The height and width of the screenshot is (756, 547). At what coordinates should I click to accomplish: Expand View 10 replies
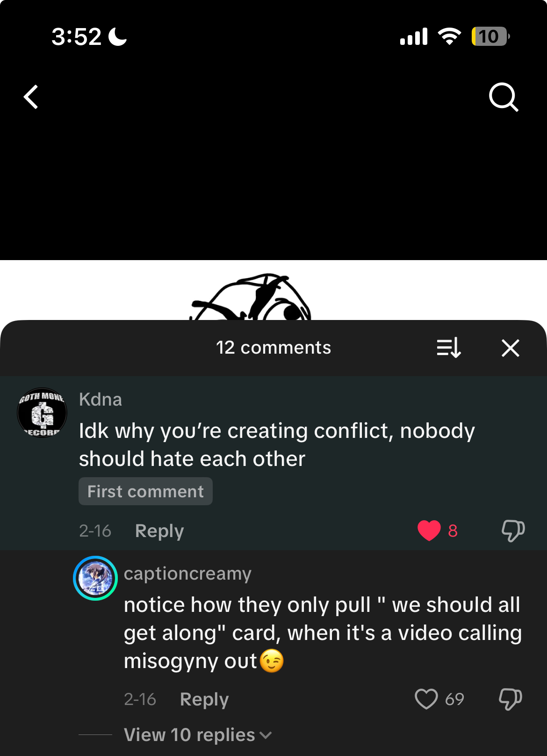190,735
